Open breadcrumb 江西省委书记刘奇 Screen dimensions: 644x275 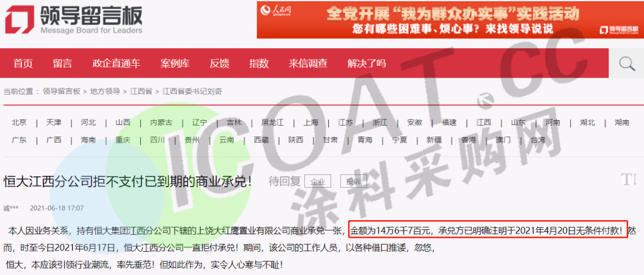191,91
